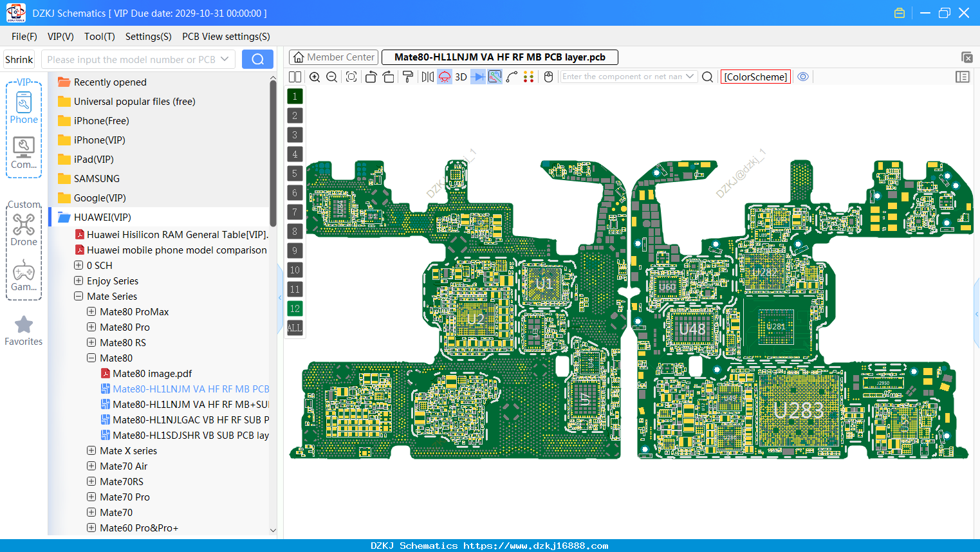Open the File(F) menu

coord(24,37)
